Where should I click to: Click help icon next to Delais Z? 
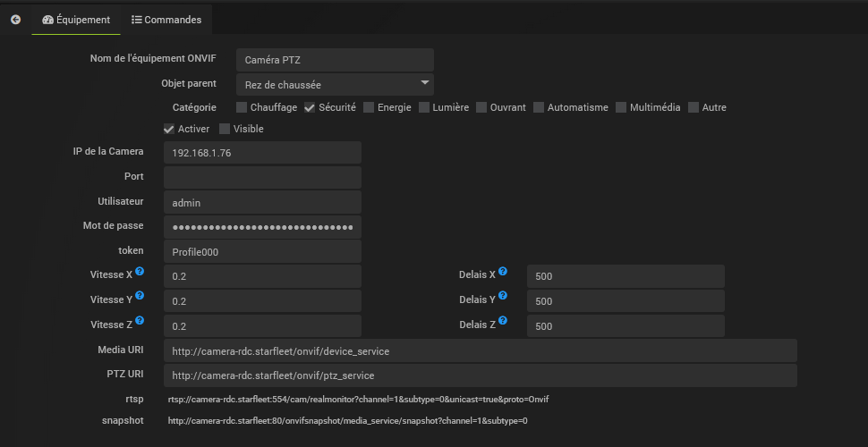click(x=503, y=321)
